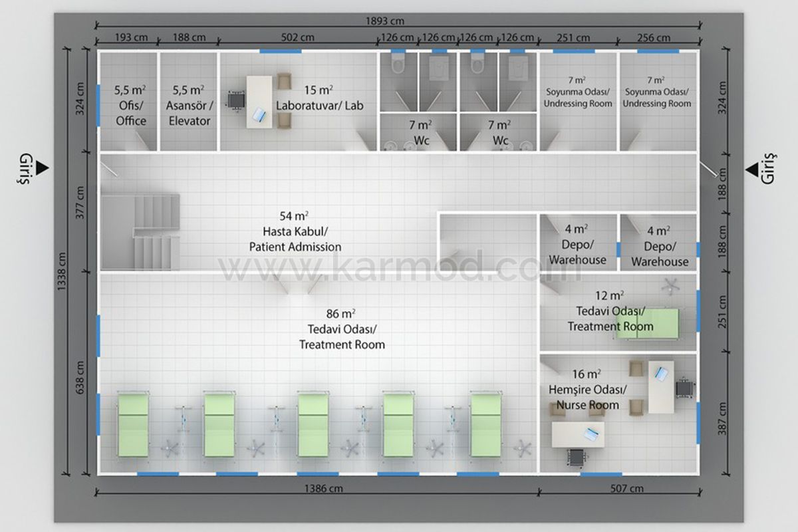Click the Ofis/Office room label
798x532 pixels.
(131, 105)
